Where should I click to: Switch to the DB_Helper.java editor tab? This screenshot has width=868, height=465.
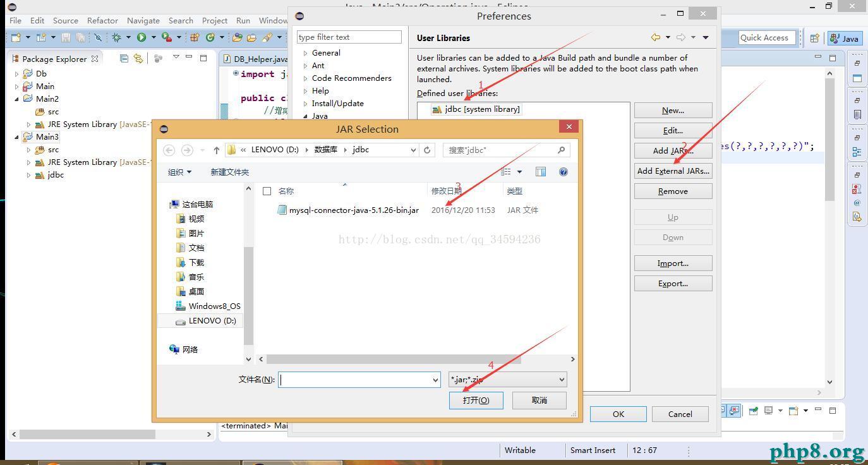pos(255,59)
